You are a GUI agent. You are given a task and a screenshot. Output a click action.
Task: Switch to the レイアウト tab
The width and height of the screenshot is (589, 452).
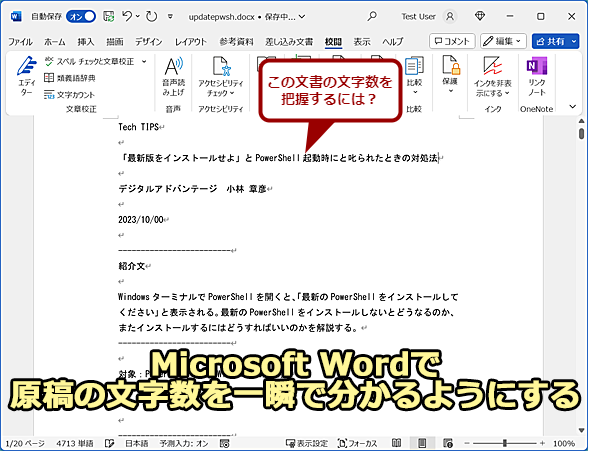191,41
